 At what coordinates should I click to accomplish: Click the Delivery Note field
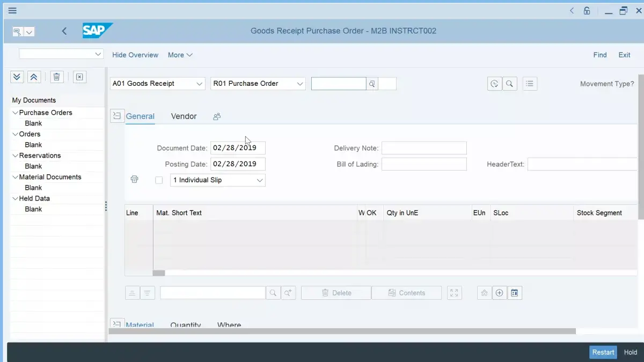(424, 148)
